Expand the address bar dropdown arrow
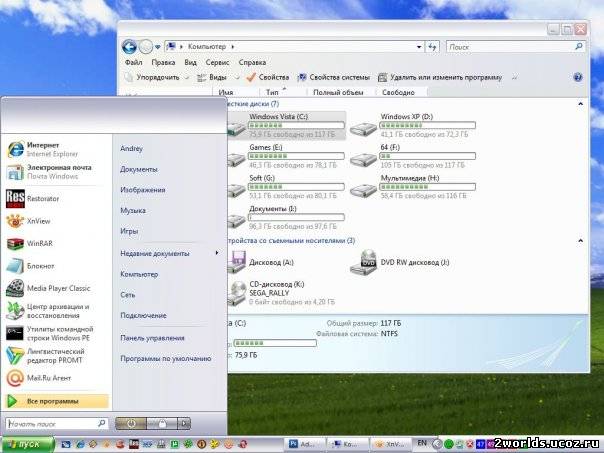The image size is (604, 453). 419,47
